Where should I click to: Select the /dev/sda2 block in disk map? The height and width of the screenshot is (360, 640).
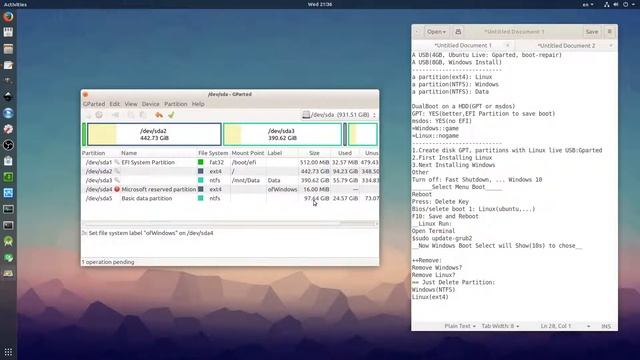tap(154, 134)
